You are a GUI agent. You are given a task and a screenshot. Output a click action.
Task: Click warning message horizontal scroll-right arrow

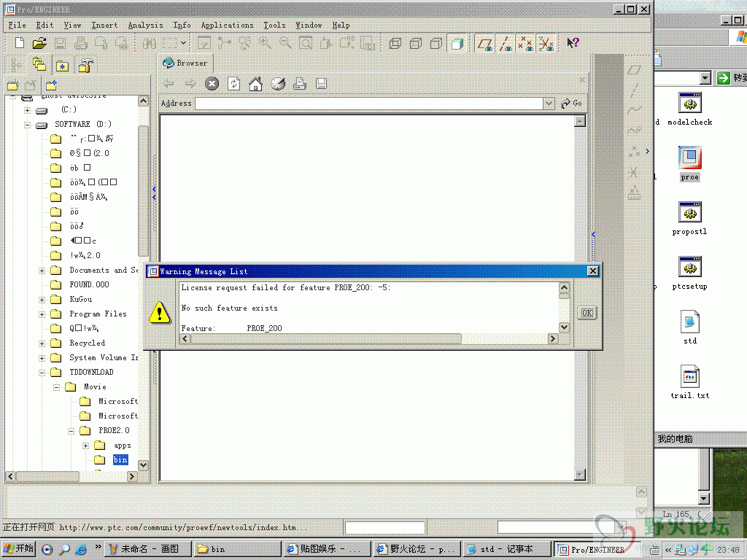(553, 338)
